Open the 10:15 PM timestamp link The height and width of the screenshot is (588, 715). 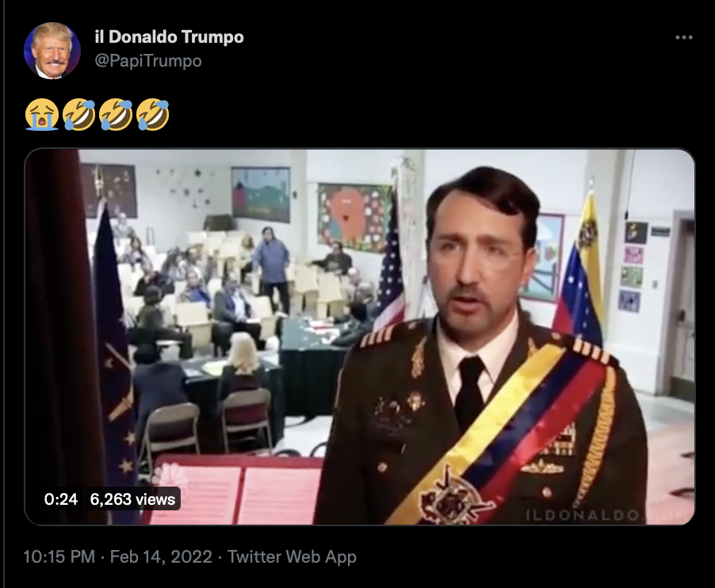(x=59, y=556)
